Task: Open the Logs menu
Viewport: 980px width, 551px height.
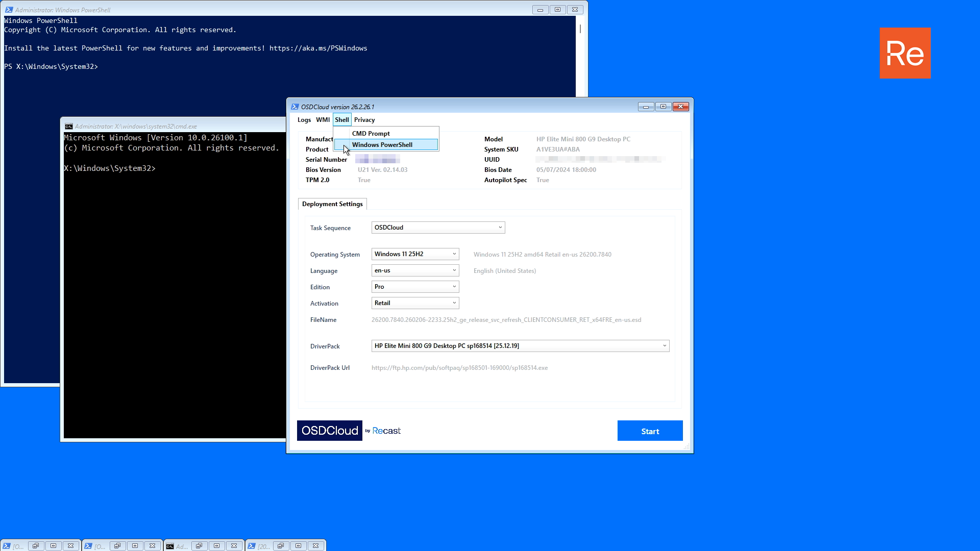Action: 304,120
